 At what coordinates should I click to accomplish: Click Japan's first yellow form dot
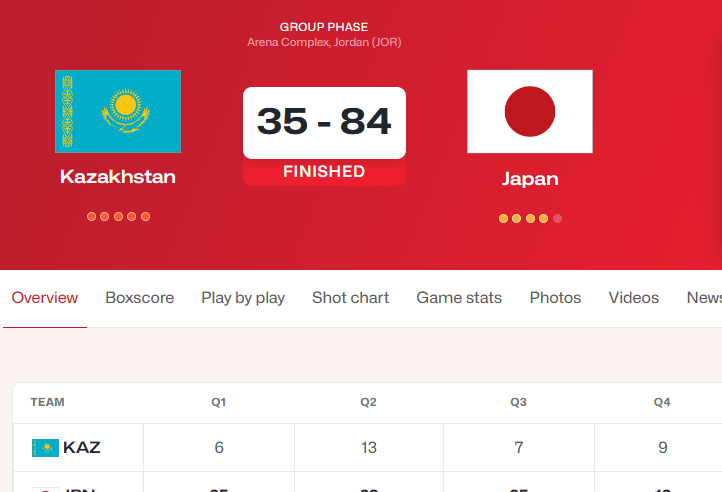(503, 218)
